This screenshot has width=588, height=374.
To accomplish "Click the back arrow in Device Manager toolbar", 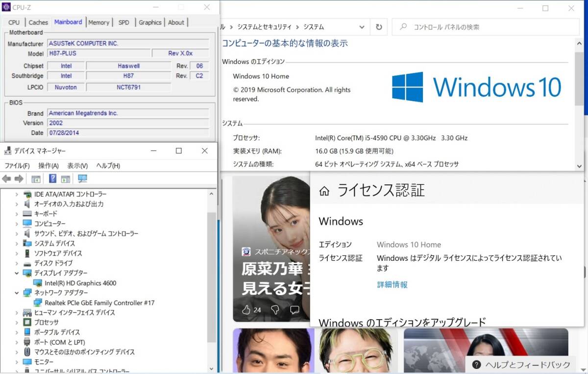I will point(6,178).
